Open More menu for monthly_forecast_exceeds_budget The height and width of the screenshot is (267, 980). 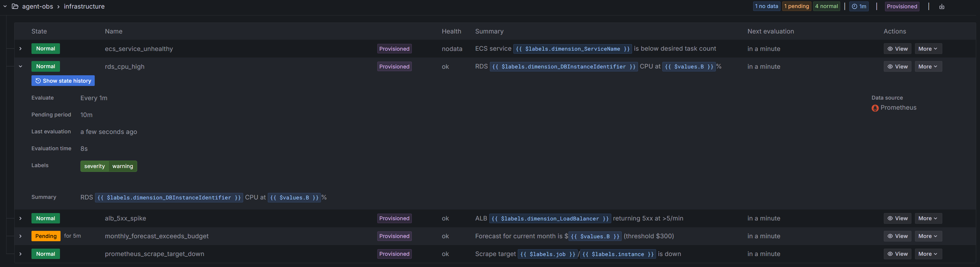pos(928,236)
